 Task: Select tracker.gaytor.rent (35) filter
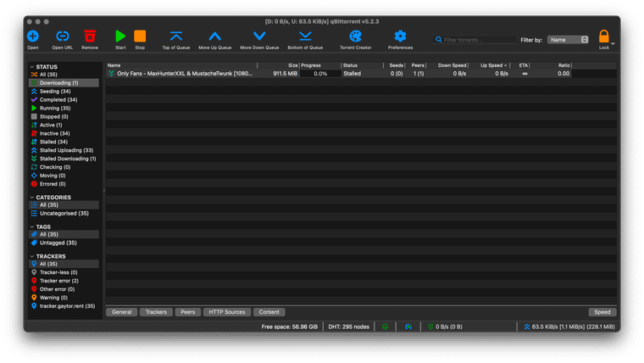pos(64,306)
